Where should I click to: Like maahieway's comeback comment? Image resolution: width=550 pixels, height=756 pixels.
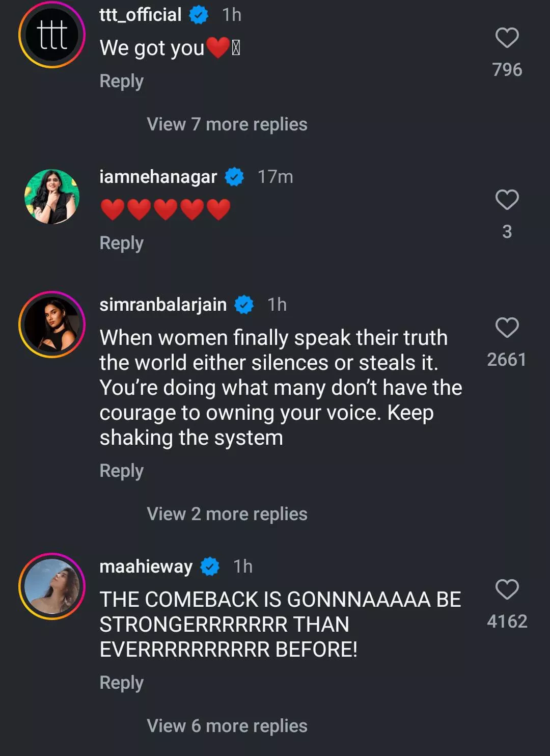pyautogui.click(x=507, y=589)
